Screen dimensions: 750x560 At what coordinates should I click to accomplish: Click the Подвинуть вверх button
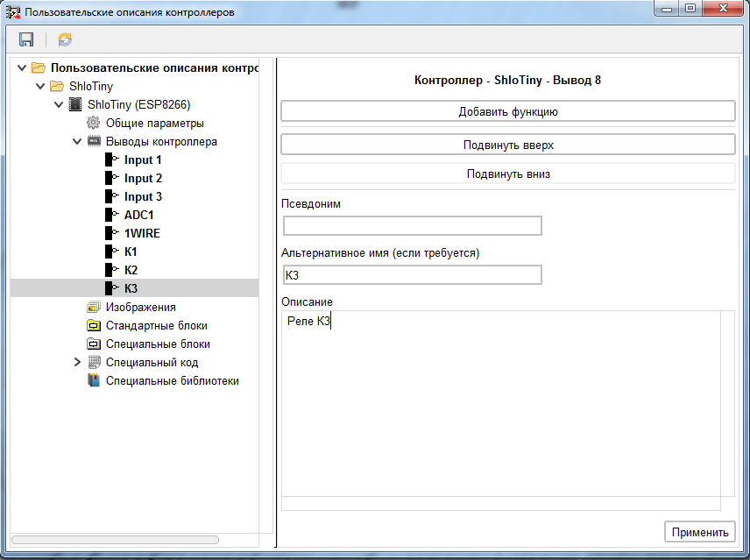pyautogui.click(x=508, y=145)
